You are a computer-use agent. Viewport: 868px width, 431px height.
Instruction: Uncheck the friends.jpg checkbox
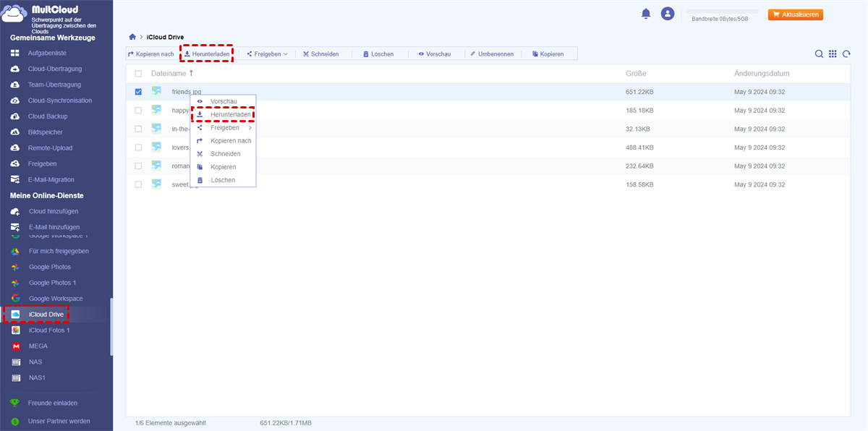pyautogui.click(x=138, y=92)
